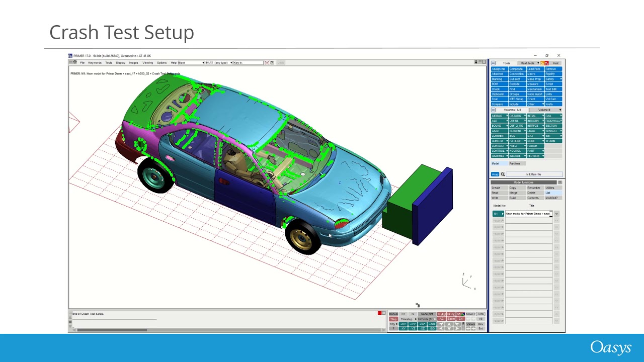This screenshot has height=362, width=644.
Task: Click the M1:Main file field
Action: [534, 174]
